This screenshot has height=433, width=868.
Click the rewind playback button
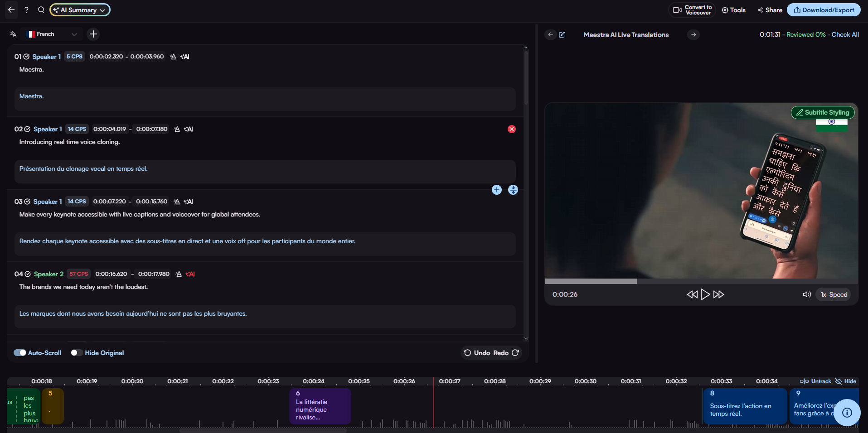(x=692, y=294)
